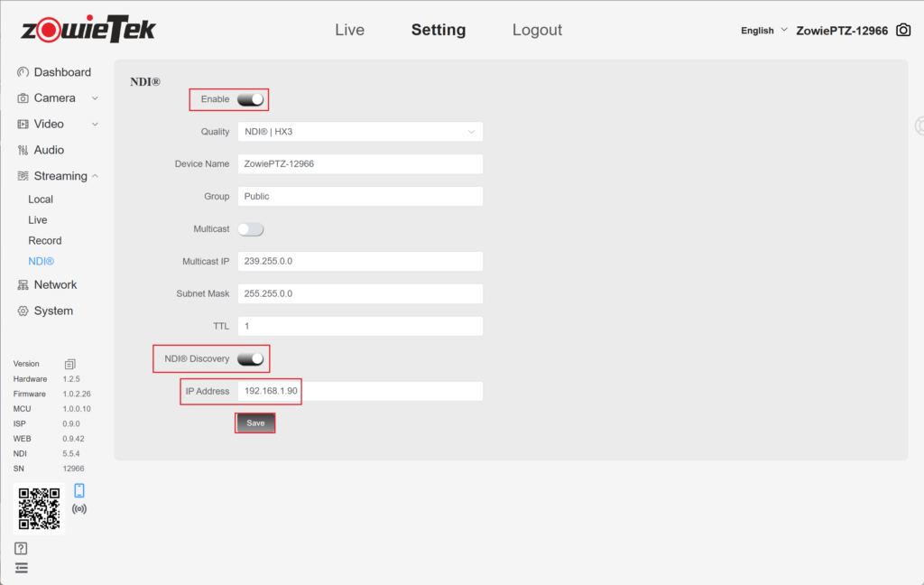Open Dashboard from the sidebar
This screenshot has height=585, width=924.
(x=61, y=72)
